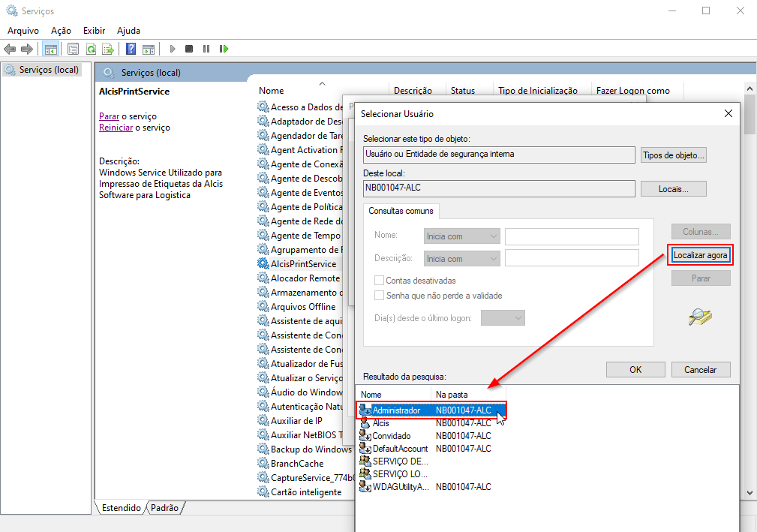Expand the Descrição 'Inicia com' dropdown
Viewport: 757px width, 532px height.
pos(462,258)
